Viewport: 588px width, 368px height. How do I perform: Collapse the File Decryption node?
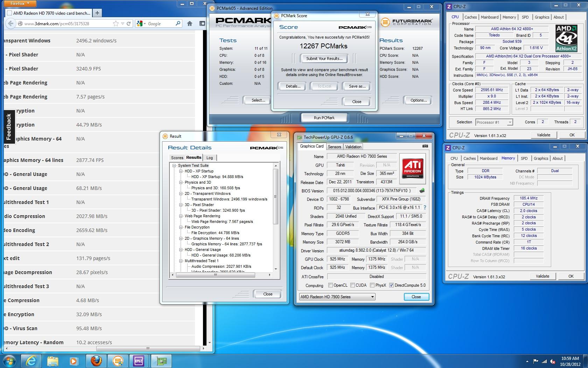pyautogui.click(x=181, y=227)
